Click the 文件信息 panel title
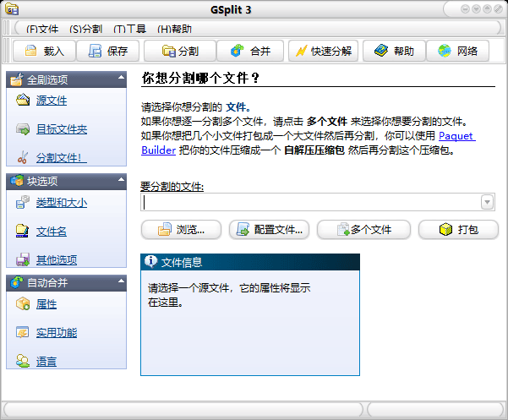 click(182, 262)
